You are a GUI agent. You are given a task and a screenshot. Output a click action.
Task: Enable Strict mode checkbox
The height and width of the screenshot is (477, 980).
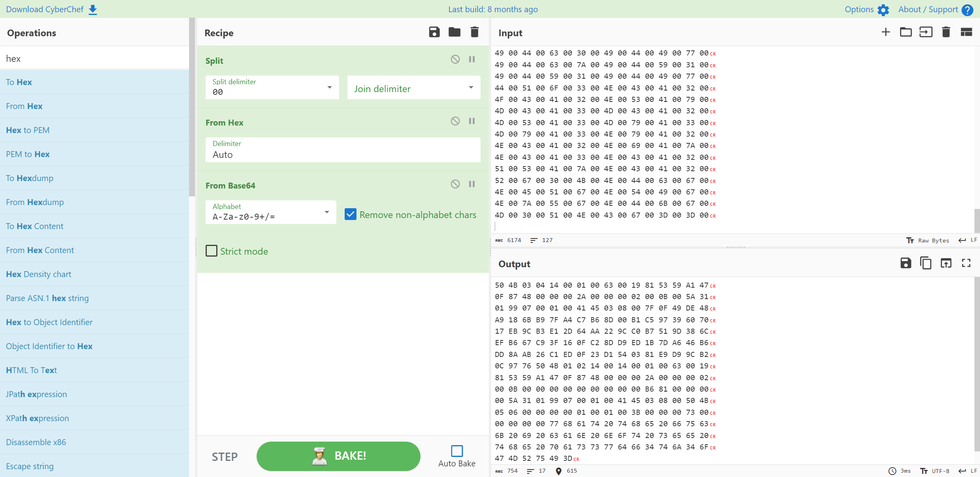click(x=212, y=251)
